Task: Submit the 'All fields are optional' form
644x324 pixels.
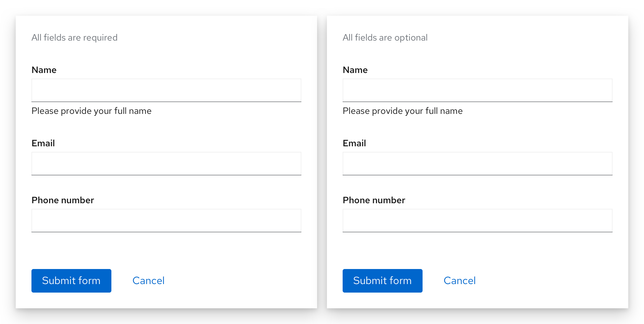Action: pos(383,281)
